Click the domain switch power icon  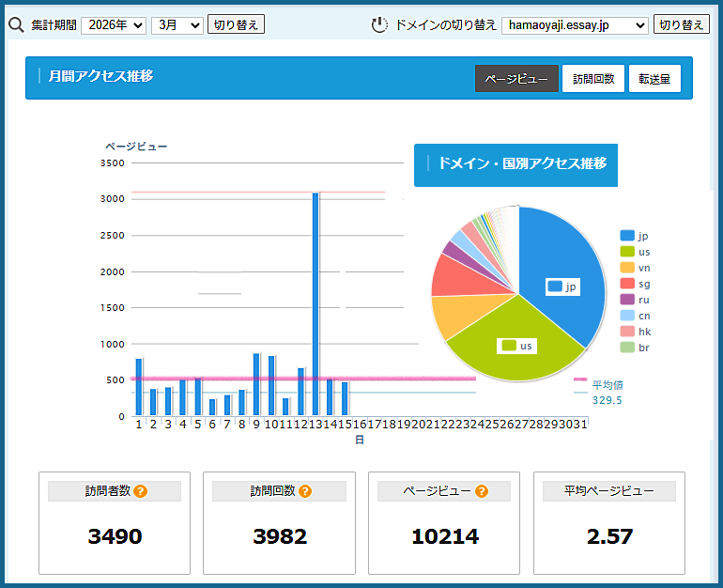click(x=379, y=24)
